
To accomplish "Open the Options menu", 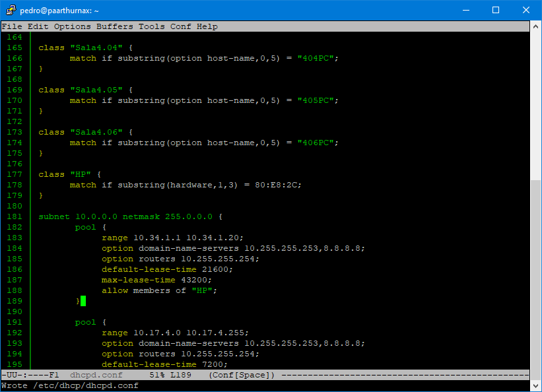I will click(x=72, y=26).
